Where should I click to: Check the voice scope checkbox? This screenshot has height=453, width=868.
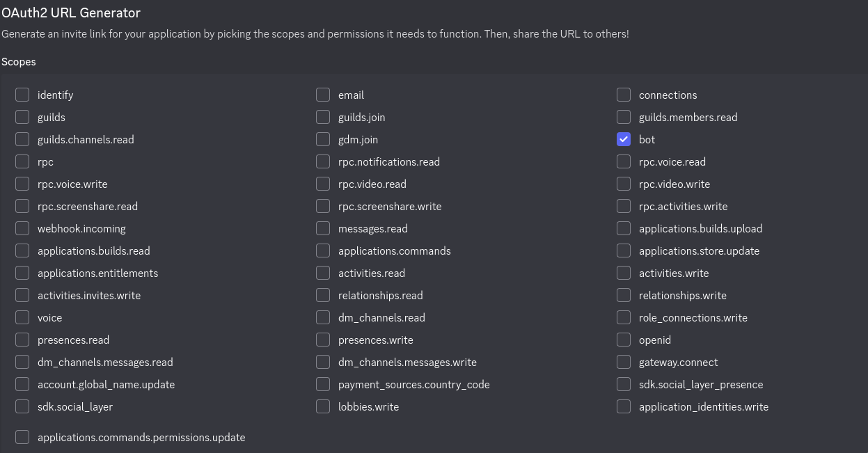click(22, 317)
